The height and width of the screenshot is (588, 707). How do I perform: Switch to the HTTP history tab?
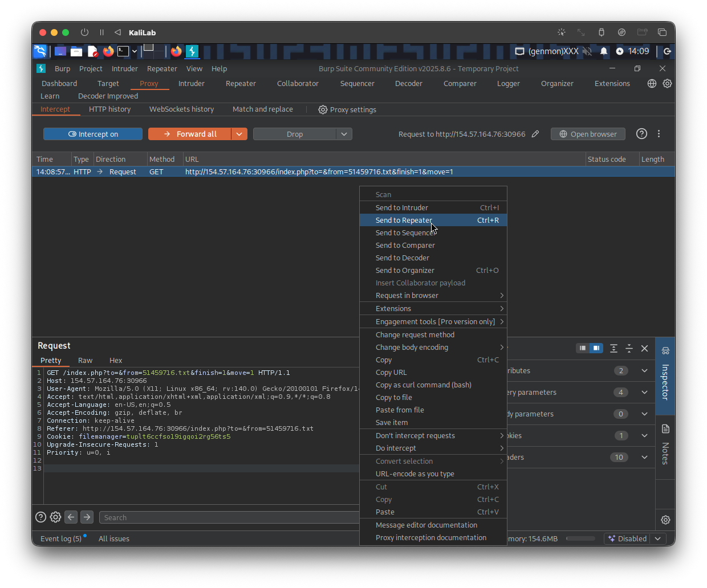click(109, 109)
